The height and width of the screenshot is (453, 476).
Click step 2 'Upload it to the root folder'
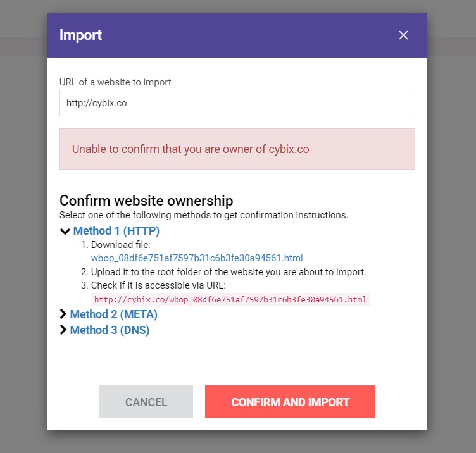coord(223,272)
